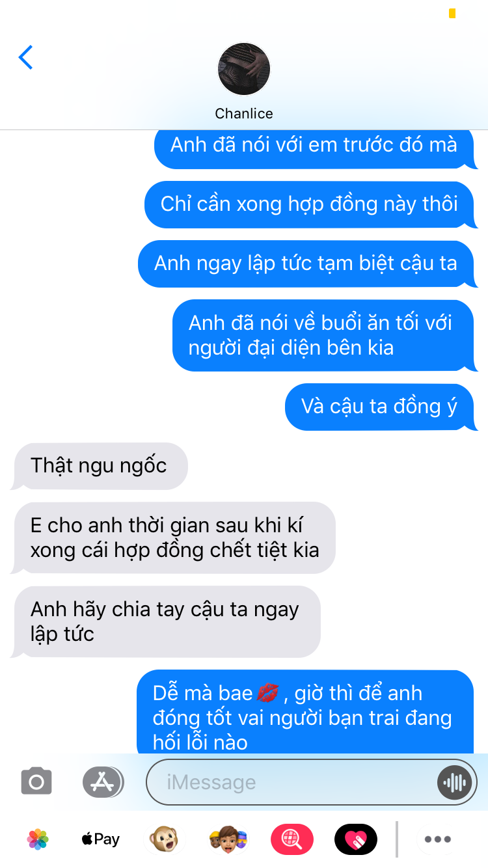Tap the "Thật ngu ngốc" message bubble
Image resolution: width=488 pixels, height=868 pixels.
[100, 466]
